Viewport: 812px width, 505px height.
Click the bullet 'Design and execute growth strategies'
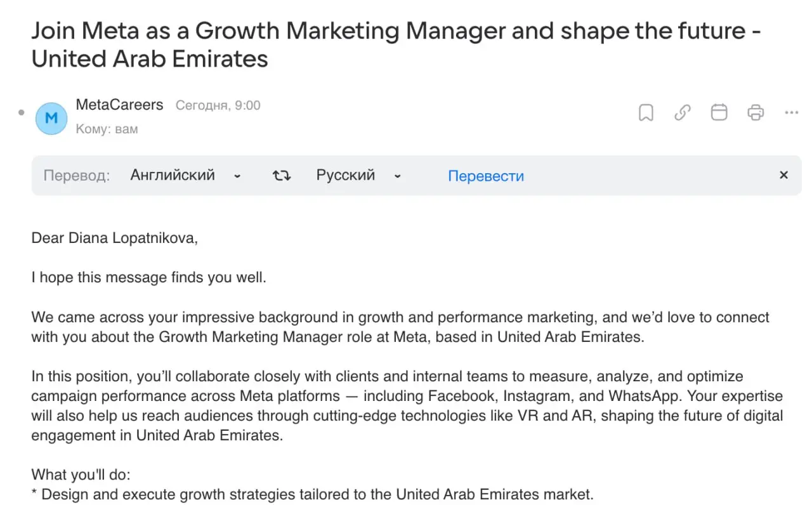click(313, 494)
